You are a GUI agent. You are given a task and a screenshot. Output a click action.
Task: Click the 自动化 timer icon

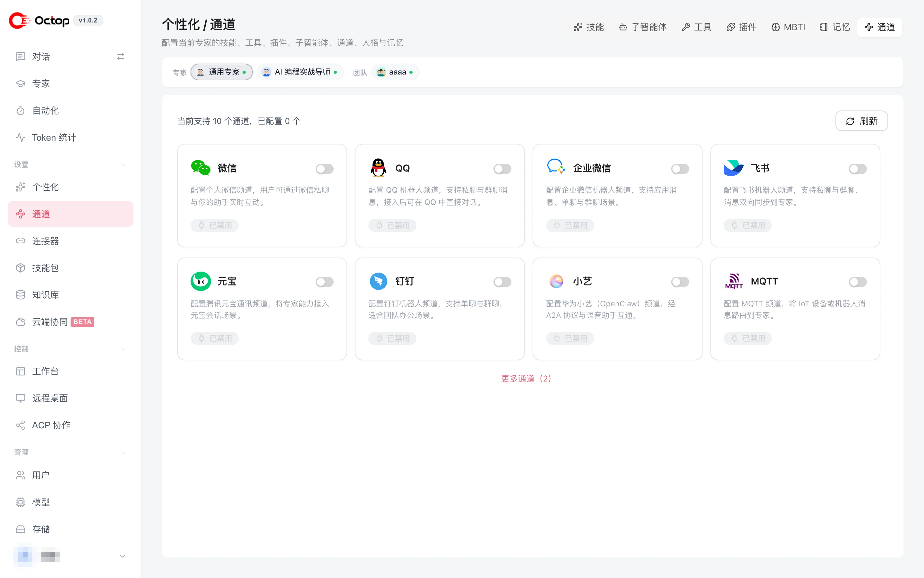pyautogui.click(x=21, y=110)
